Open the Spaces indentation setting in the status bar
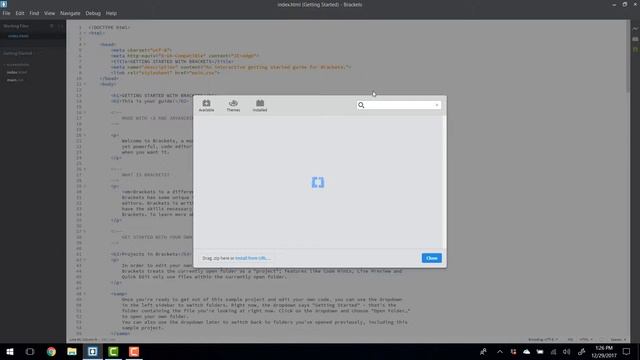This screenshot has height=360, width=640. (x=618, y=340)
